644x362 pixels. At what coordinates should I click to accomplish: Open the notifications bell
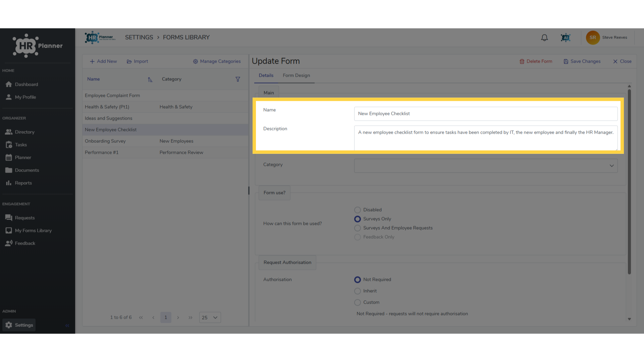(x=544, y=38)
